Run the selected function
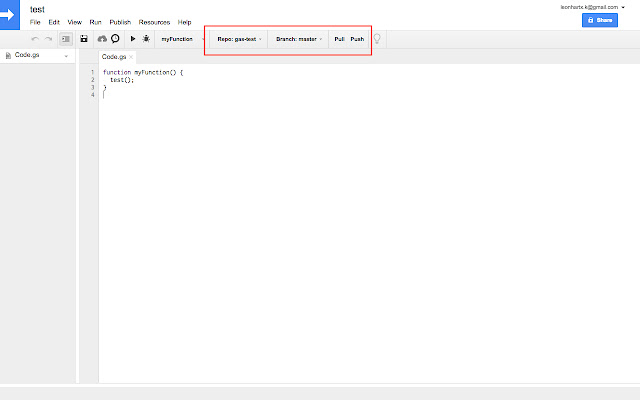The height and width of the screenshot is (400, 640). point(133,39)
